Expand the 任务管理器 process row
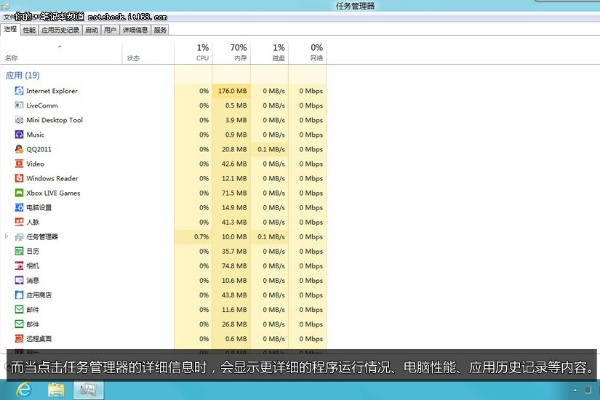 click(x=7, y=237)
